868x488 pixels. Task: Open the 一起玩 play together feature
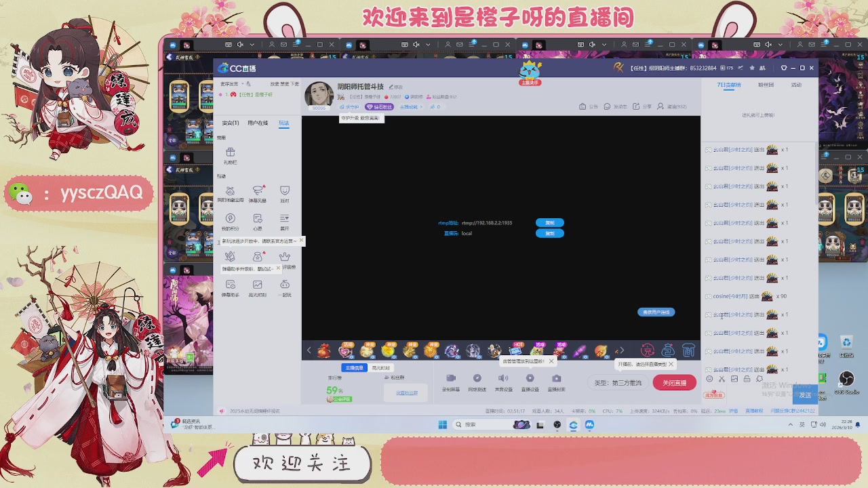(285, 285)
